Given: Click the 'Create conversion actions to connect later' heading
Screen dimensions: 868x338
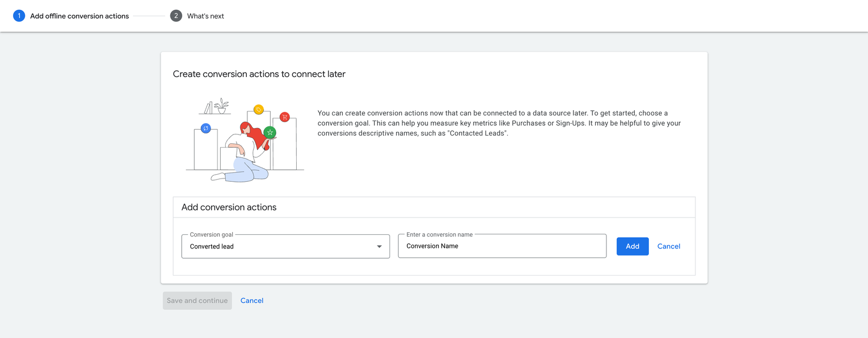Looking at the screenshot, I should 259,74.
